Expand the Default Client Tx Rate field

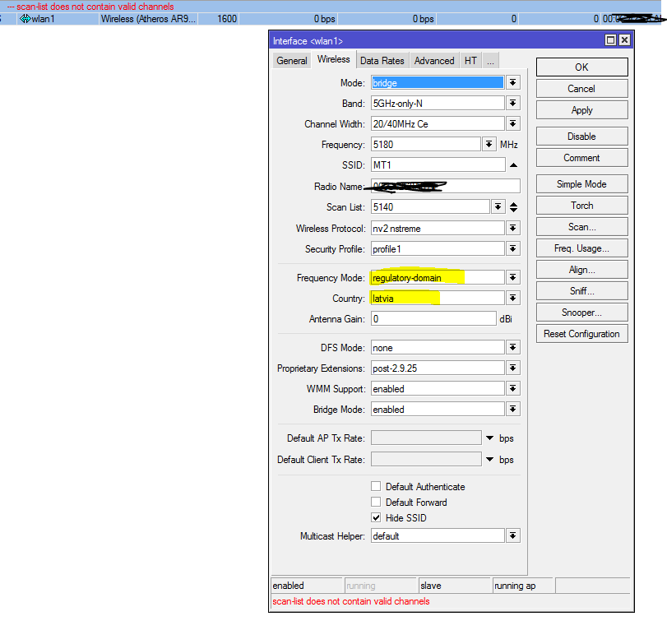tap(490, 459)
